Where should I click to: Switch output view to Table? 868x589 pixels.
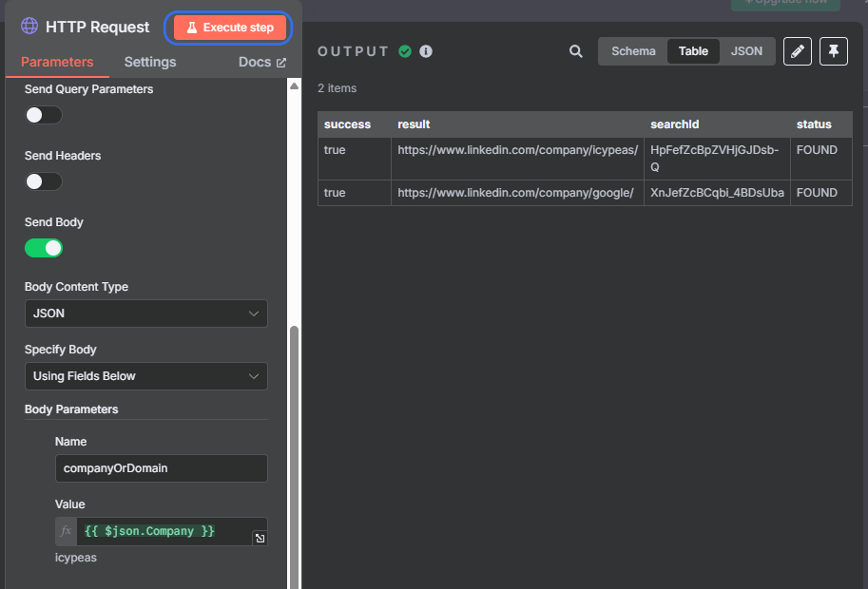tap(693, 51)
